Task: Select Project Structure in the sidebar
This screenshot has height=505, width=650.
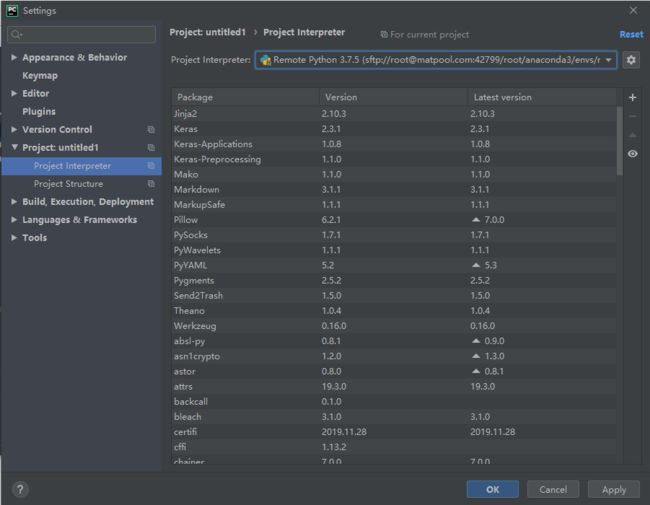Action: 81,184
